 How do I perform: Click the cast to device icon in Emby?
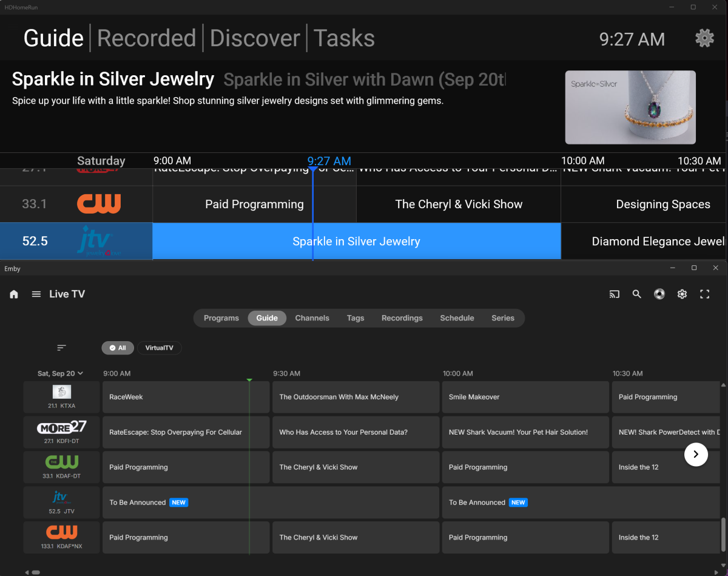[615, 294]
